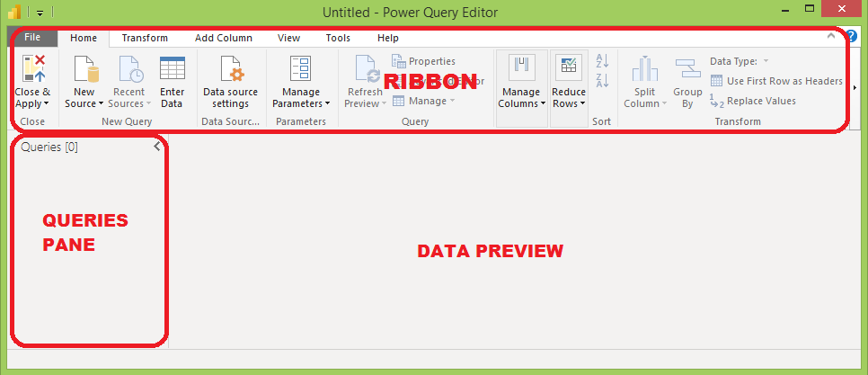Switch to the View tab

tap(289, 38)
